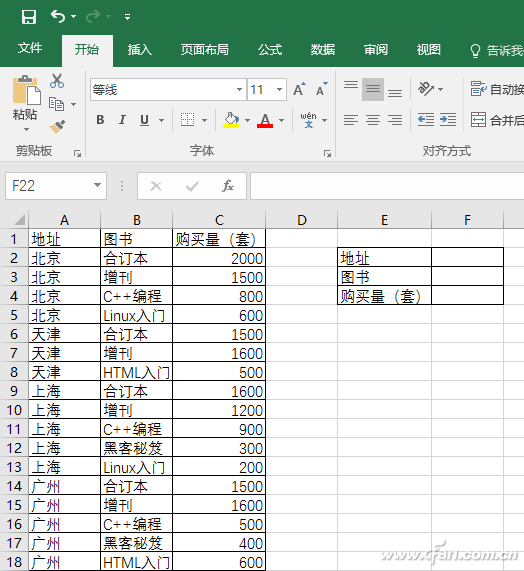Click the 自动换行 wrap text button
The height and width of the screenshot is (571, 524).
(497, 89)
